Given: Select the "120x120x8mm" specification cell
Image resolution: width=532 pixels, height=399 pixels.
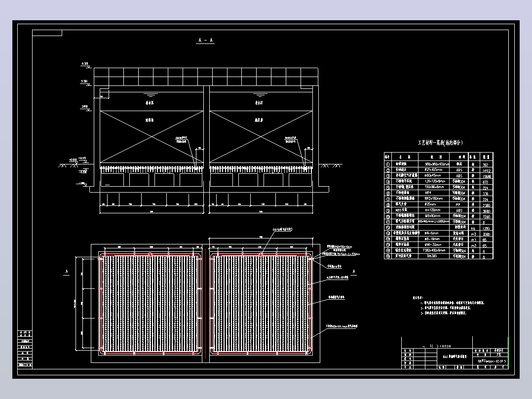Looking at the screenshot, I should point(435,181).
